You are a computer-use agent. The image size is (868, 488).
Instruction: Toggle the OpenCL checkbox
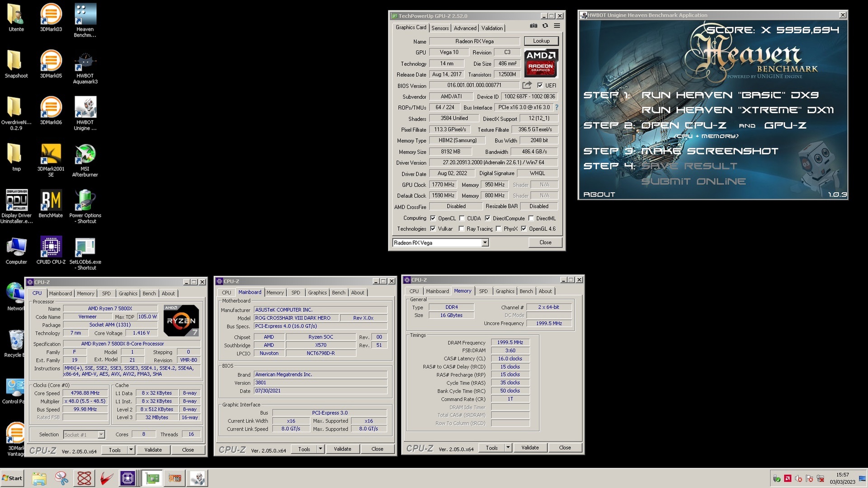point(433,218)
